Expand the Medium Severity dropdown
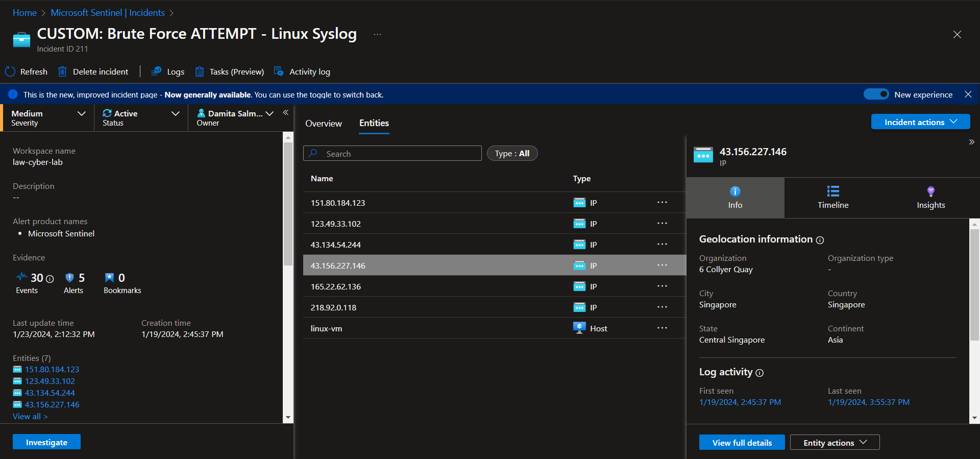 (81, 113)
